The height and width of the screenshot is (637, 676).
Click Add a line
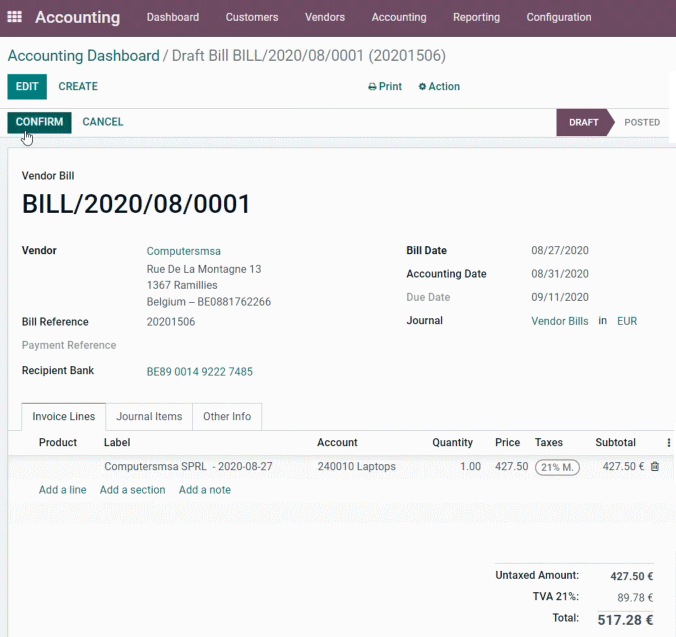point(63,490)
